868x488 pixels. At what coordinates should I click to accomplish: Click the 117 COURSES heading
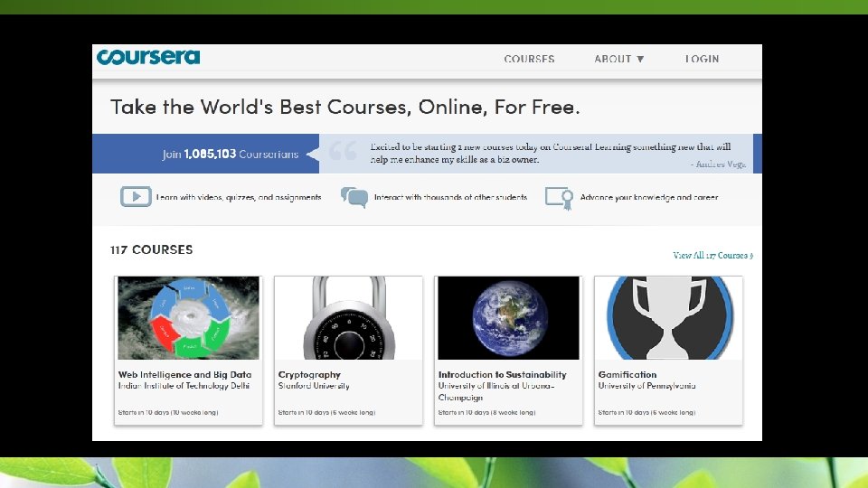pyautogui.click(x=152, y=249)
